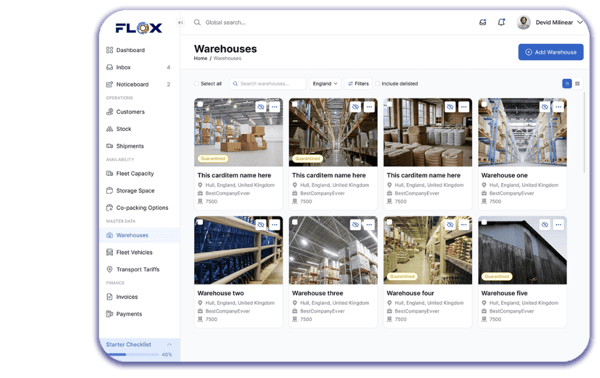Screen dimensions: 600x378
Task: Open more options on Warehouse four card
Action: [x=464, y=225]
